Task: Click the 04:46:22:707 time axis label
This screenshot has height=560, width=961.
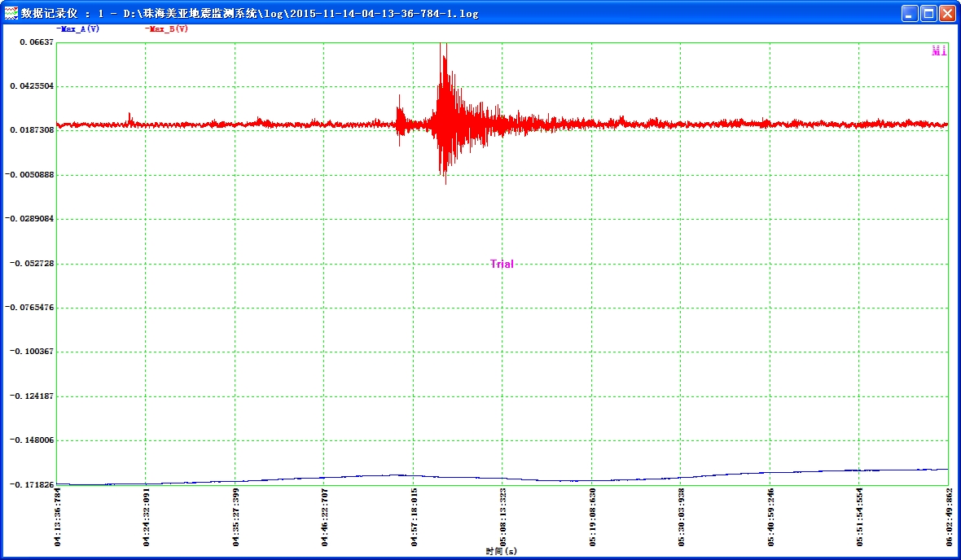Action: point(324,517)
